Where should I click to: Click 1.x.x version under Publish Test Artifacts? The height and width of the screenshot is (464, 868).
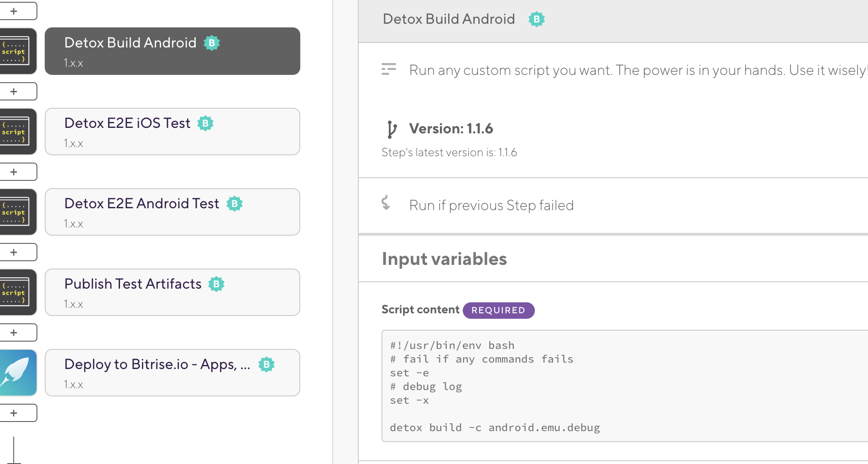point(73,304)
